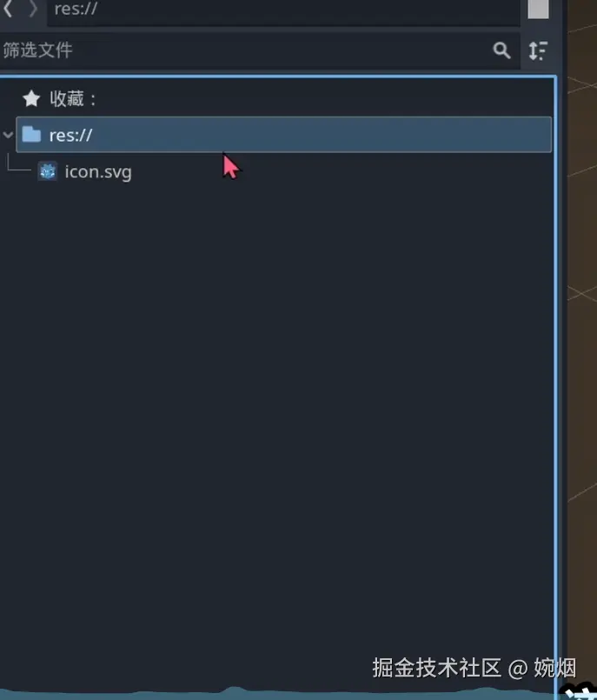Screen dimensions: 597x700
Task: Select the res:// root folder row
Action: pyautogui.click(x=284, y=135)
